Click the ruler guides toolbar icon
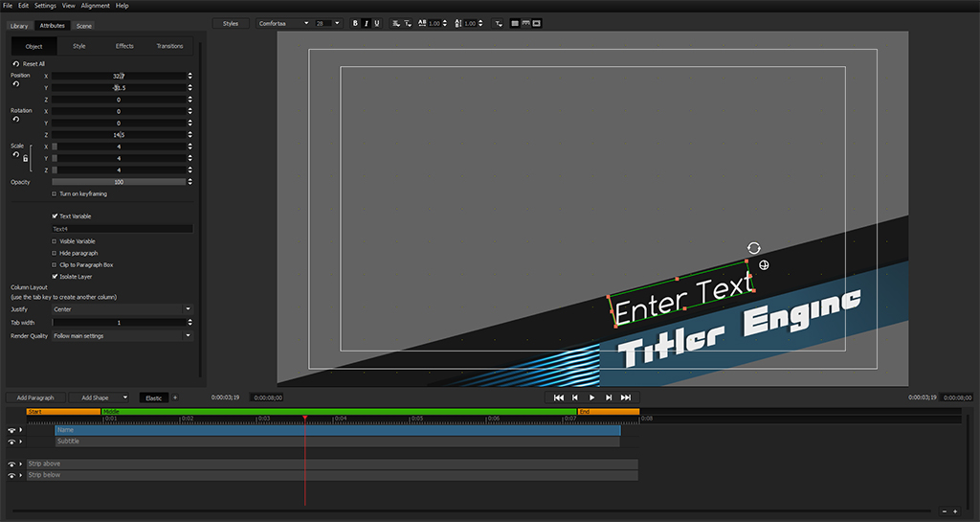The height and width of the screenshot is (522, 980). click(525, 23)
